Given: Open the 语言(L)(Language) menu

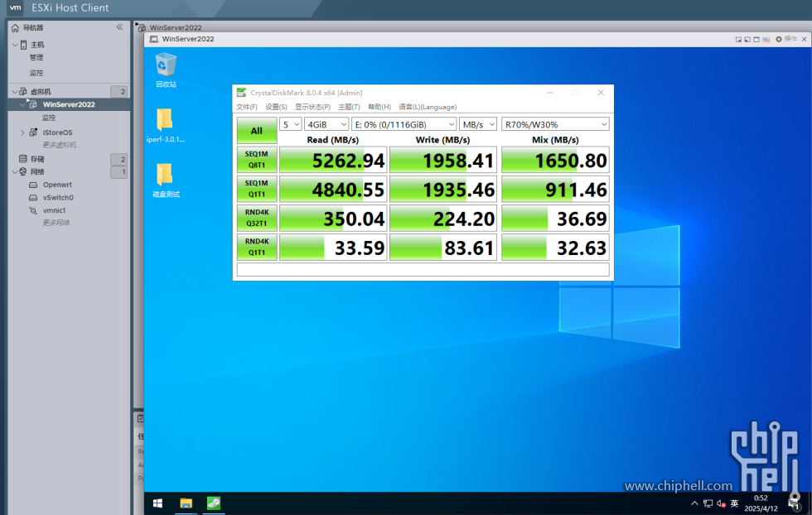Looking at the screenshot, I should (428, 107).
